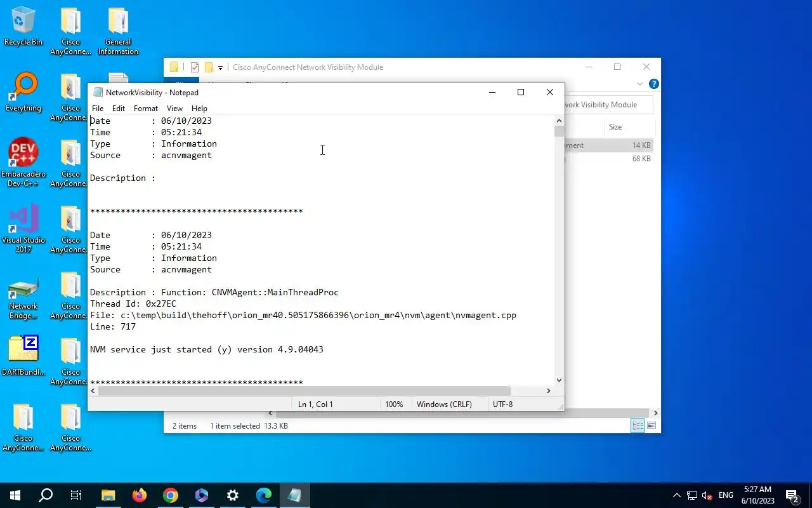Image resolution: width=812 pixels, height=508 pixels.
Task: Select the DARTBundle zip file on desktop
Action: 23,356
